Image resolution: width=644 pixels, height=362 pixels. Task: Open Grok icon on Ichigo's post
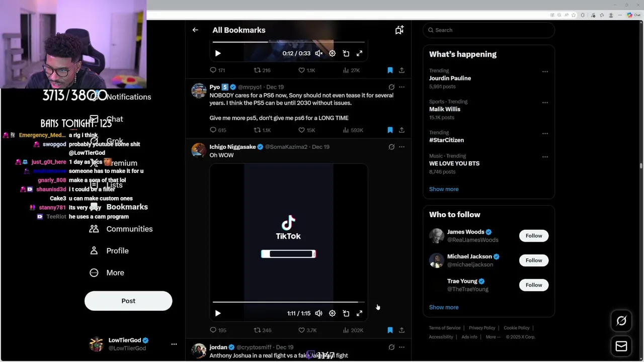[391, 147]
